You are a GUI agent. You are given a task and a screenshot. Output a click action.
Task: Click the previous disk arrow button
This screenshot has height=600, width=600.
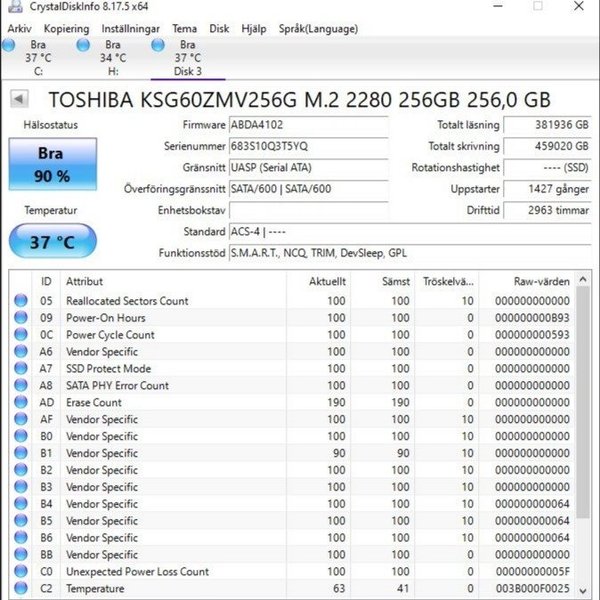click(19, 99)
